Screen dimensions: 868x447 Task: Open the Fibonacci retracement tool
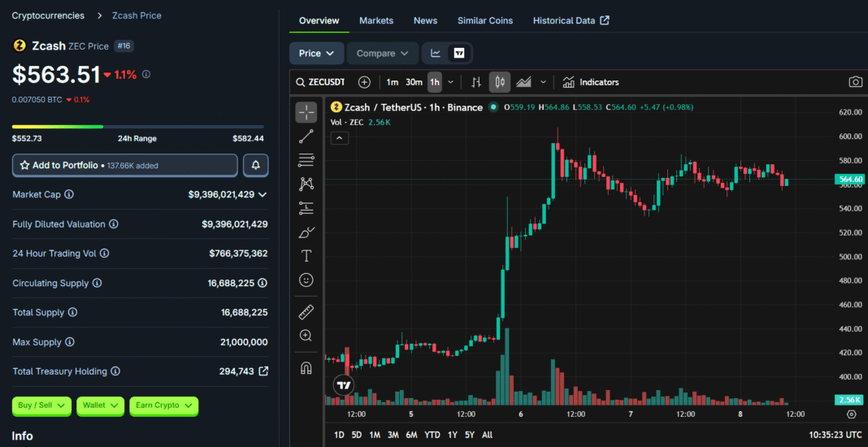[306, 160]
